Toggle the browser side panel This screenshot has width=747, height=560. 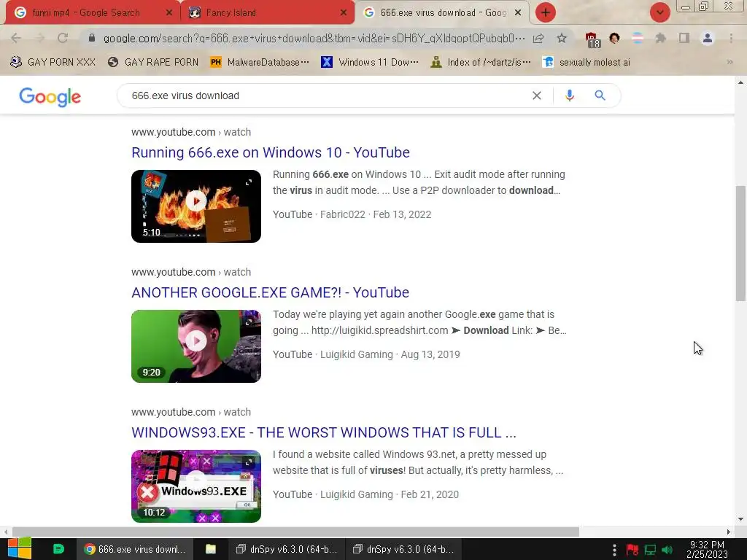click(684, 38)
